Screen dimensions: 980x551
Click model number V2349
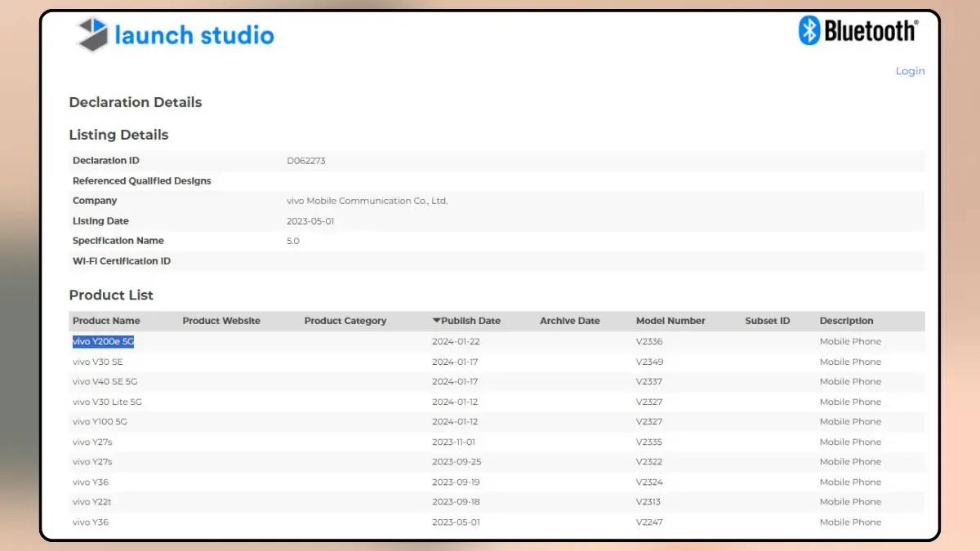[649, 362]
